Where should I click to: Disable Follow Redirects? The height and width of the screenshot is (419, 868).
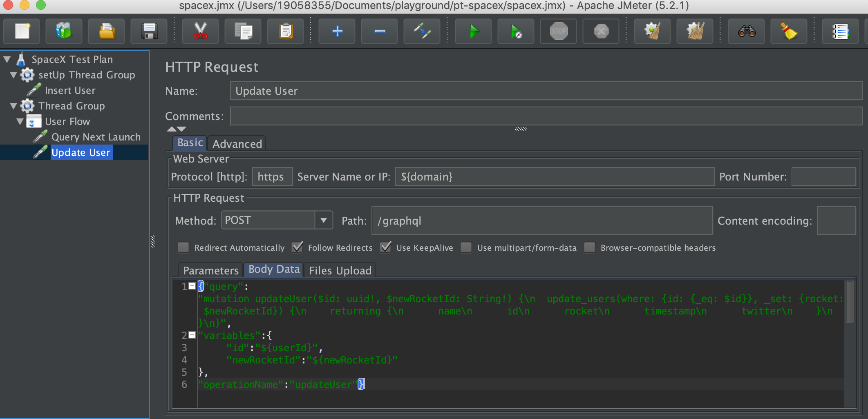pyautogui.click(x=298, y=247)
